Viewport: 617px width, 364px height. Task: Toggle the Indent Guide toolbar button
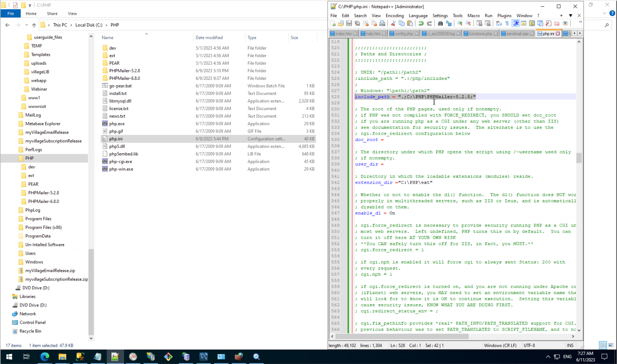(516, 24)
